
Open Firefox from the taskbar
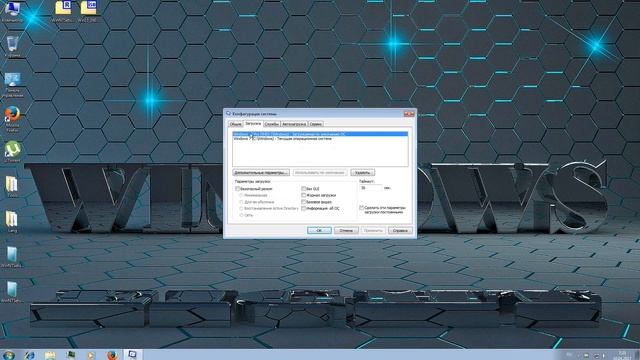112,355
